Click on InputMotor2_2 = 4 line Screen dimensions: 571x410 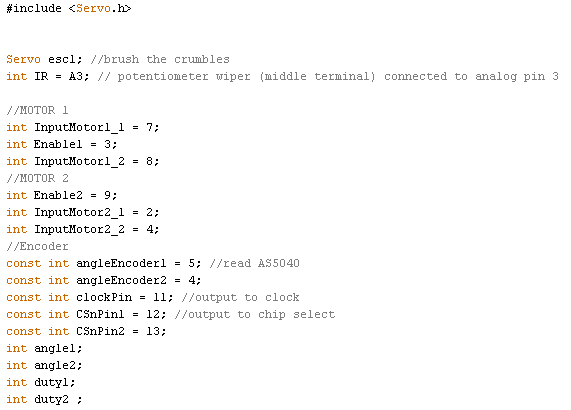[x=83, y=229]
